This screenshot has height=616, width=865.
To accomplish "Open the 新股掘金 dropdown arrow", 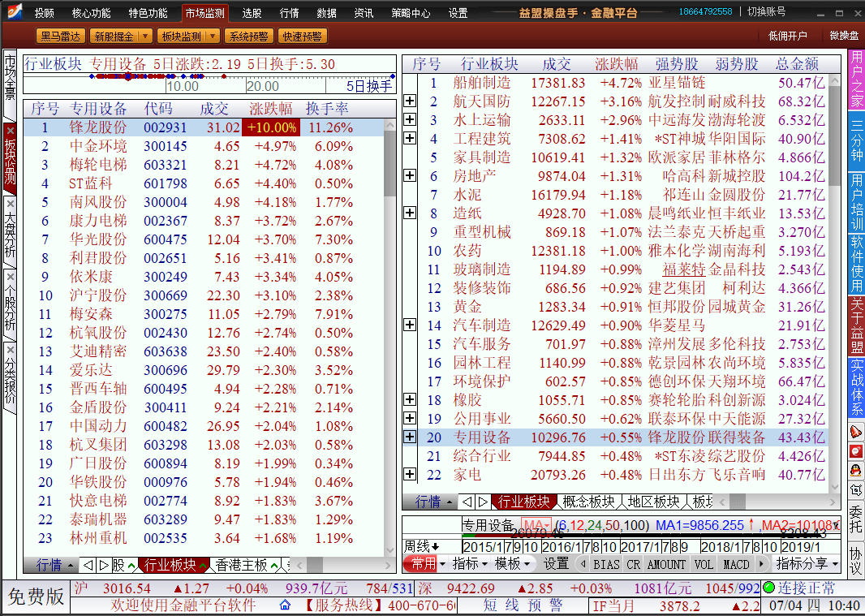I will tap(145, 37).
